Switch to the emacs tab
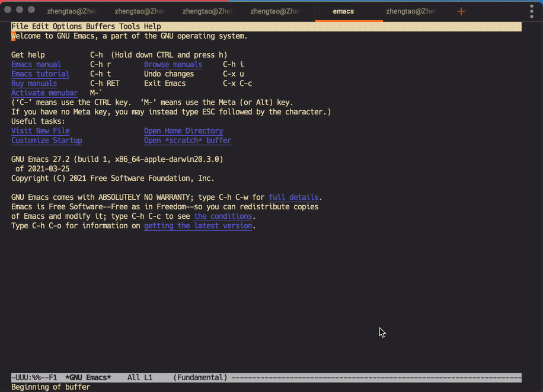 343,11
